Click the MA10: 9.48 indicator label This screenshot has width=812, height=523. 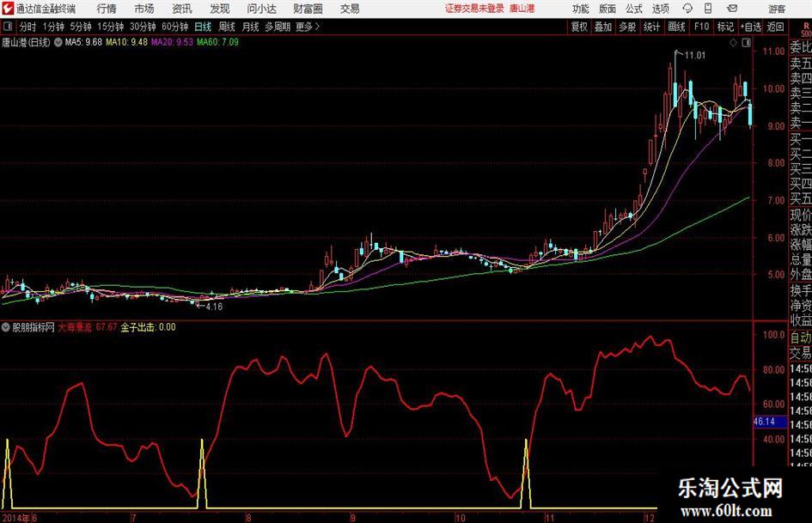click(x=126, y=42)
